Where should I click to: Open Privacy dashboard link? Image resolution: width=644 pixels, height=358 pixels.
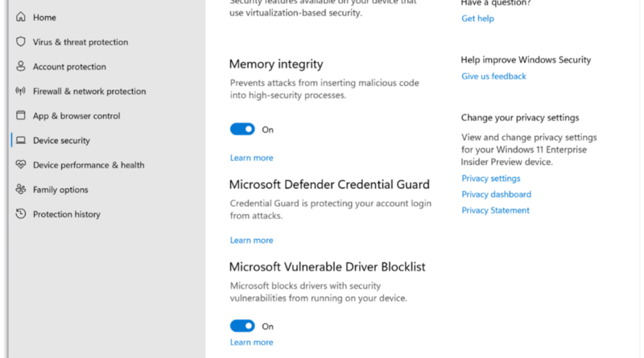pyautogui.click(x=497, y=194)
